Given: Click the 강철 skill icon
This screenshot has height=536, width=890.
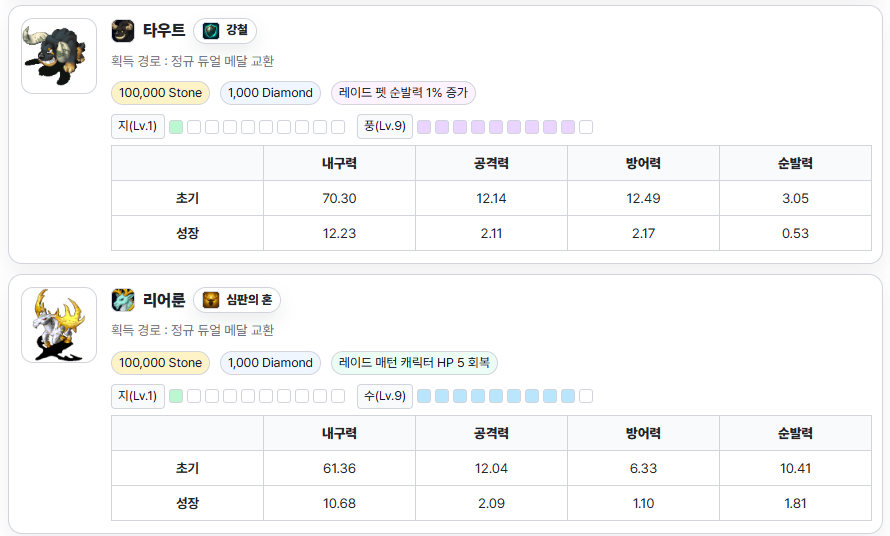Looking at the screenshot, I should pyautogui.click(x=211, y=31).
